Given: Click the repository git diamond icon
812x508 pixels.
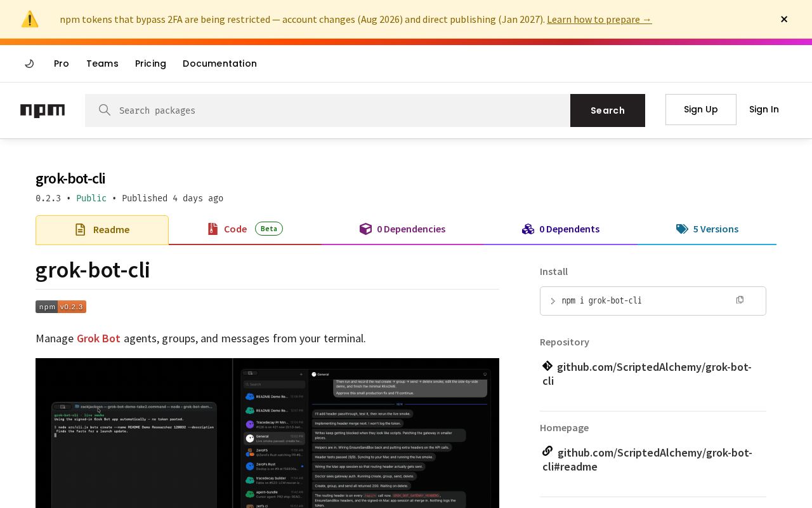Looking at the screenshot, I should point(547,366).
